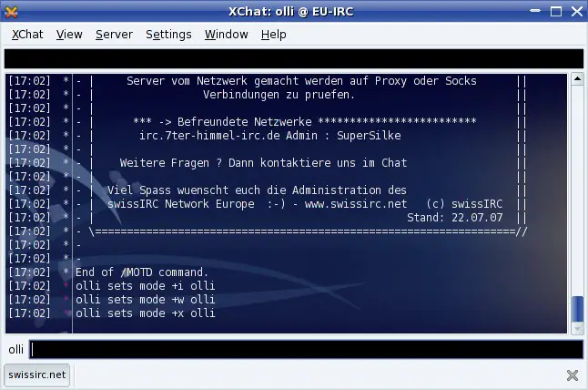Open the Settings menu

coord(168,34)
